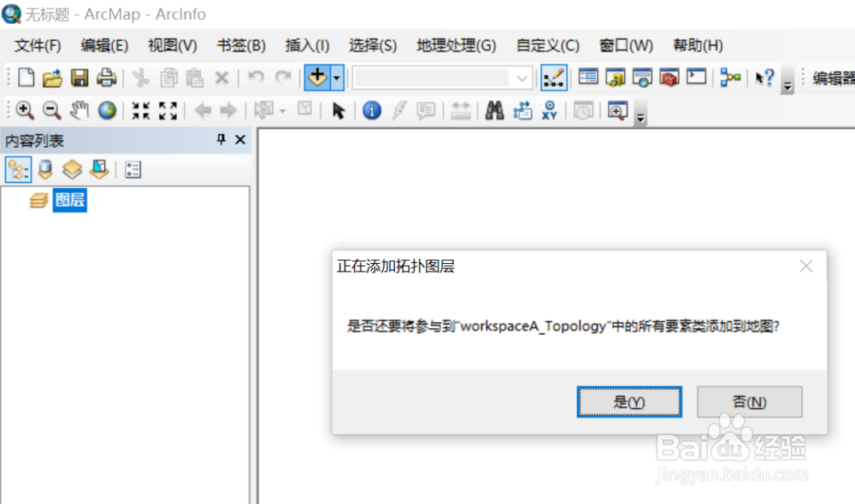Click the 是(Y) button in dialog

point(629,402)
